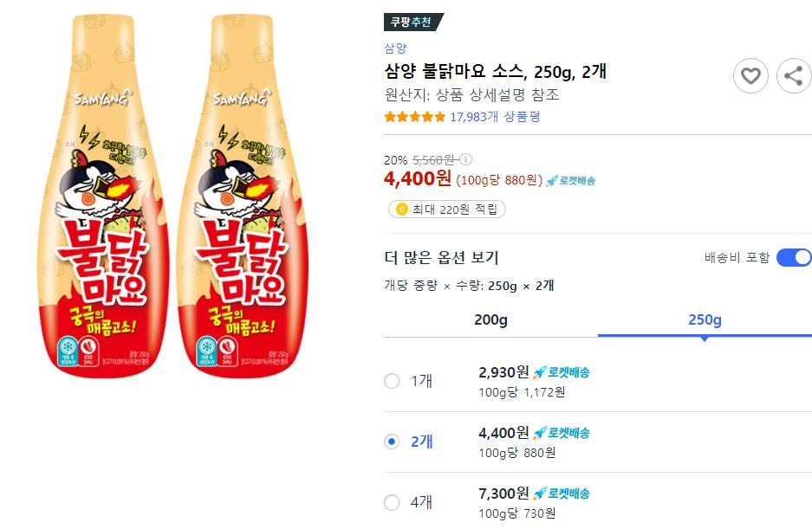Switch to the 250g weight tab

click(705, 319)
